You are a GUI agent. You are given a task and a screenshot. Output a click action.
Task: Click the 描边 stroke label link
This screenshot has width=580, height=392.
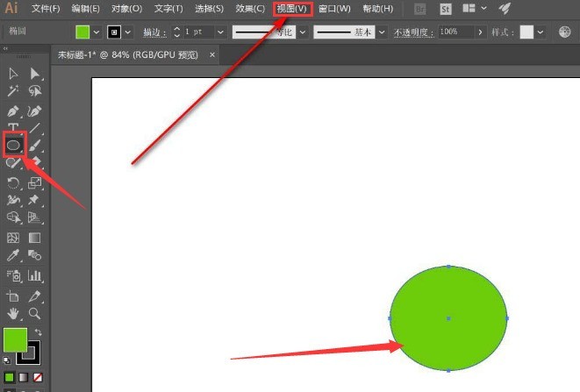point(154,32)
